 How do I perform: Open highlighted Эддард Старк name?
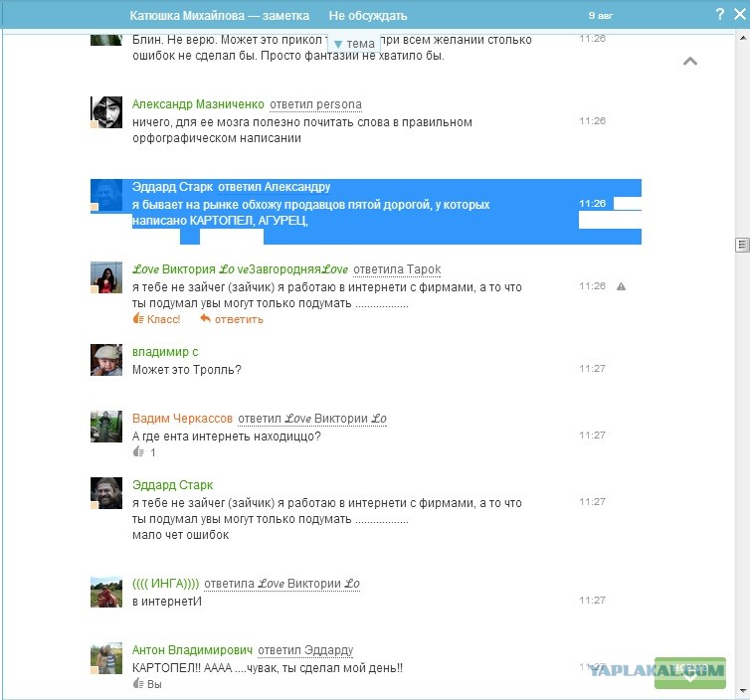tap(172, 187)
